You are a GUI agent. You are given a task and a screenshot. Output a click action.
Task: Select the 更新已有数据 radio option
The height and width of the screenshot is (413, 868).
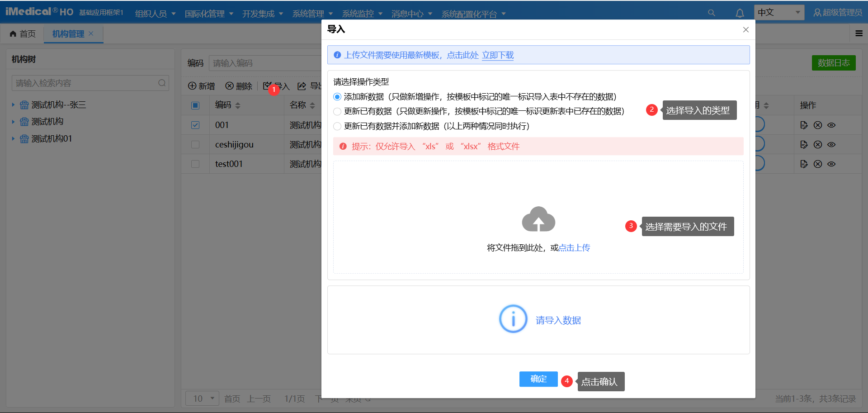click(x=337, y=111)
